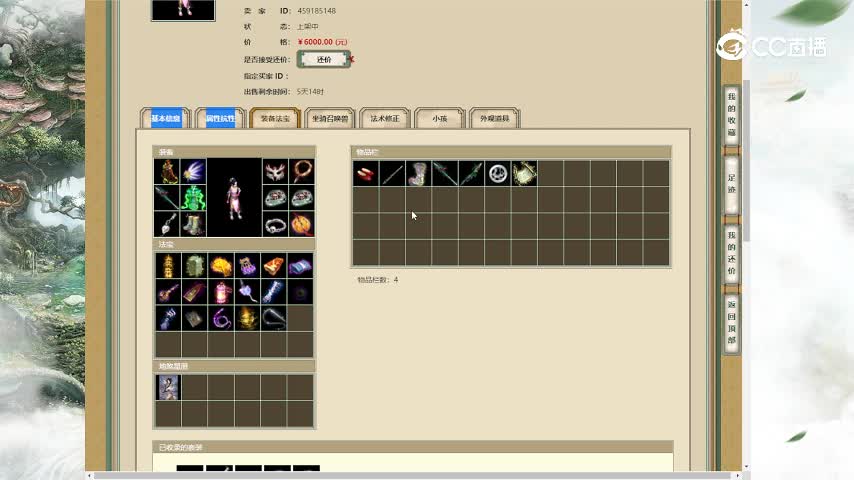Screen dimensions: 854x480
Task: Open 我的收藏 in right sidebar
Action: pyautogui.click(x=731, y=115)
